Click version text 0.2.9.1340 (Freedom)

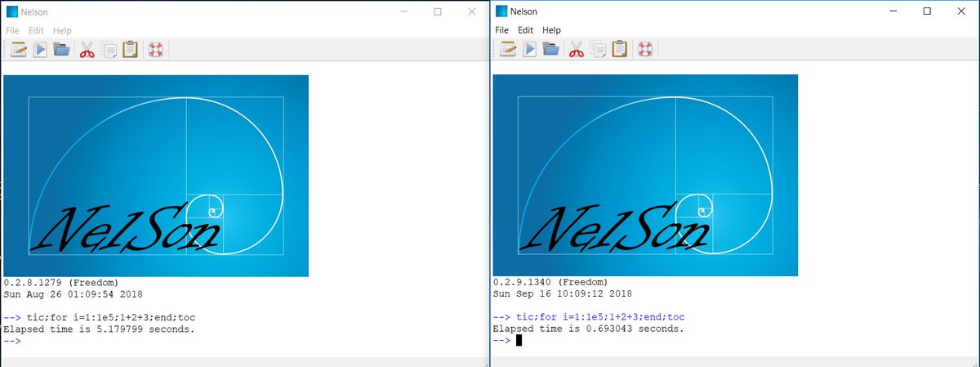click(x=550, y=282)
